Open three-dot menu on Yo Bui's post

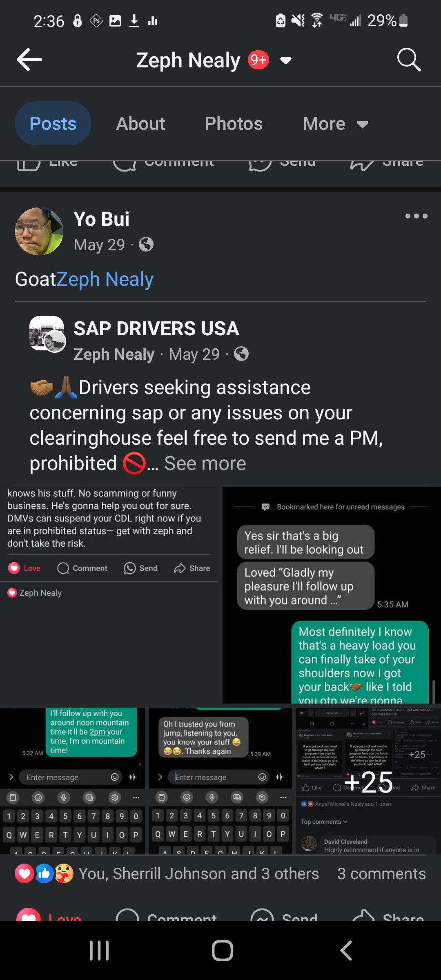coord(416,216)
